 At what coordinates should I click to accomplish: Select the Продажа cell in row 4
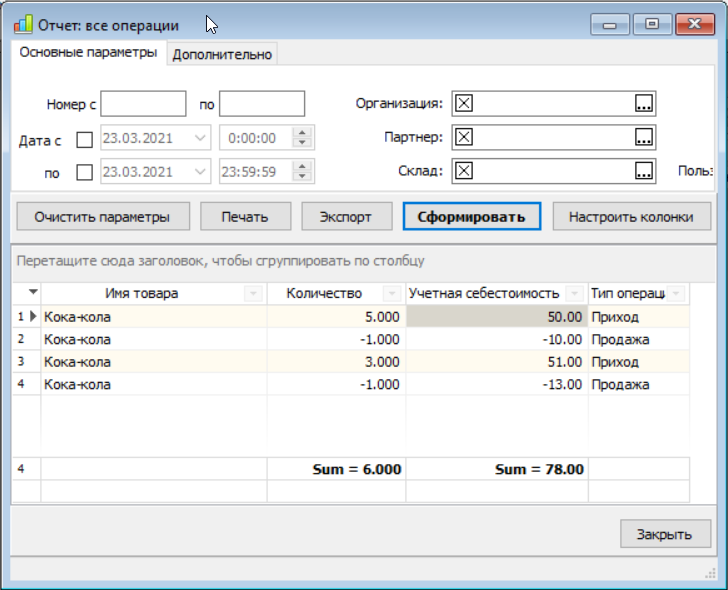pos(639,384)
